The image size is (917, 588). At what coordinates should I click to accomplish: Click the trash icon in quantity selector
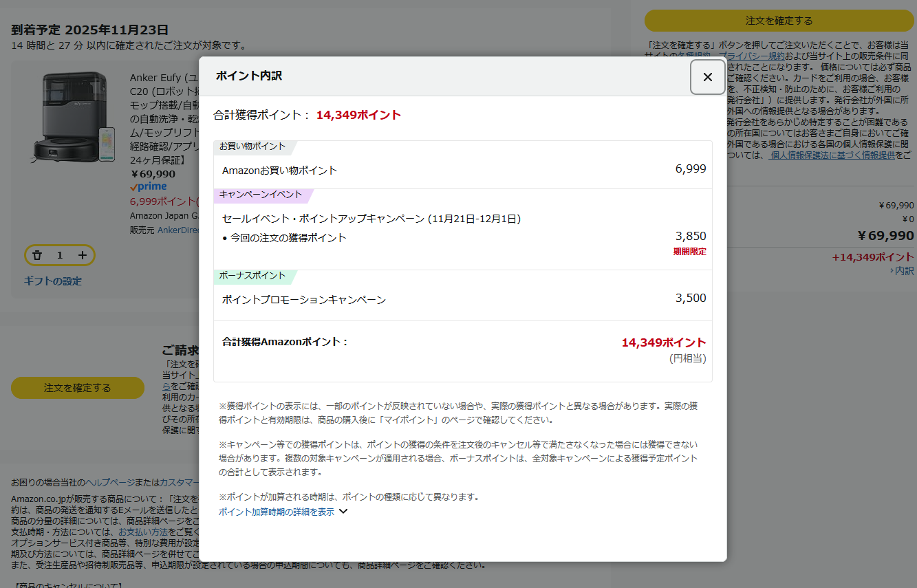tap(38, 255)
